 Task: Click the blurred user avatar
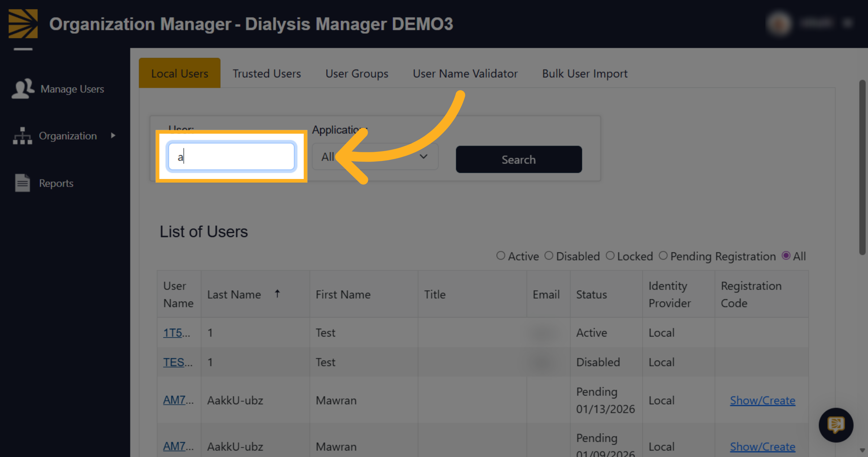779,24
